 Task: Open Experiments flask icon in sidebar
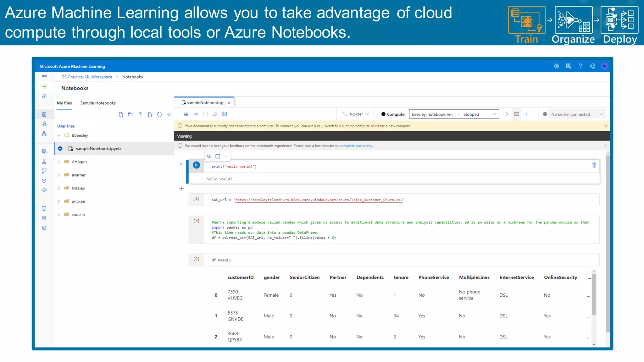pyautogui.click(x=44, y=161)
